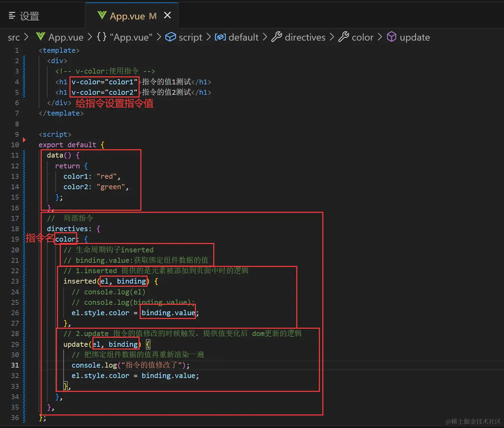Click the </template> closing tag
This screenshot has height=428, width=504.
point(61,113)
